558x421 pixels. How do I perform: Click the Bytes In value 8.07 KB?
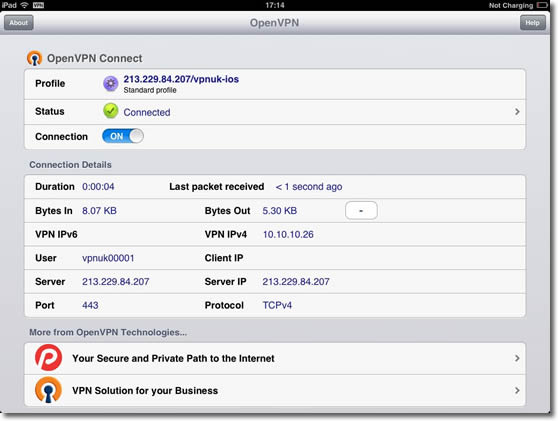99,211
